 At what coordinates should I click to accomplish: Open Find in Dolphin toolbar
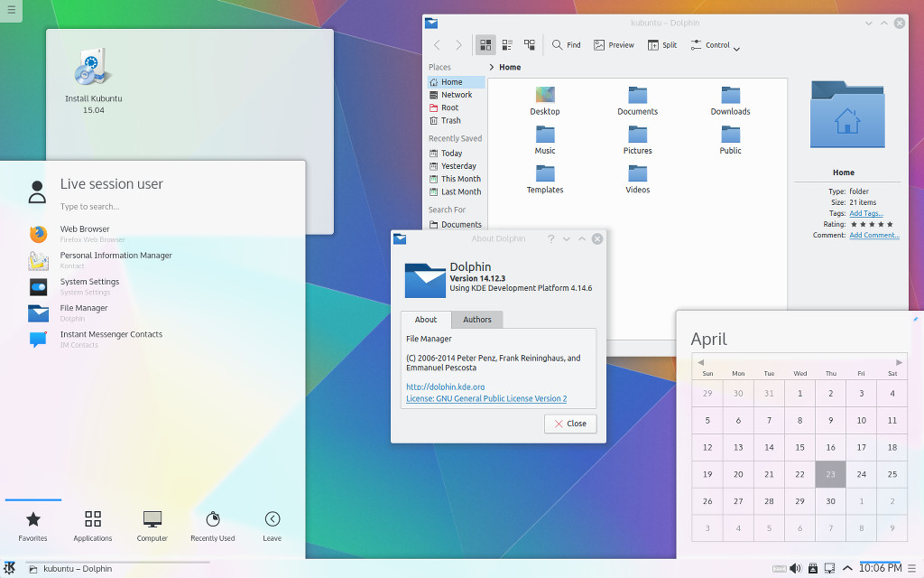[567, 45]
